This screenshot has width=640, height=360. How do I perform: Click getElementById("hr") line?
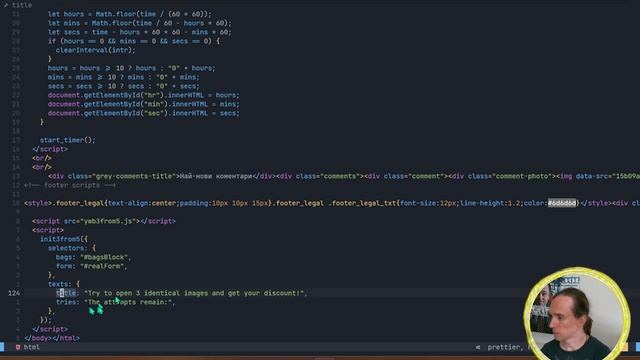[x=144, y=95]
